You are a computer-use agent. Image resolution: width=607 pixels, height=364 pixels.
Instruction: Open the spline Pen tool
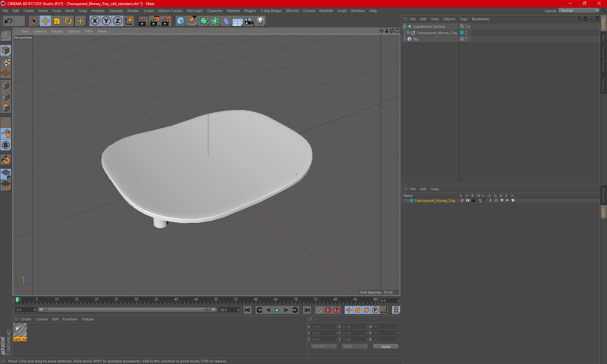tap(192, 21)
